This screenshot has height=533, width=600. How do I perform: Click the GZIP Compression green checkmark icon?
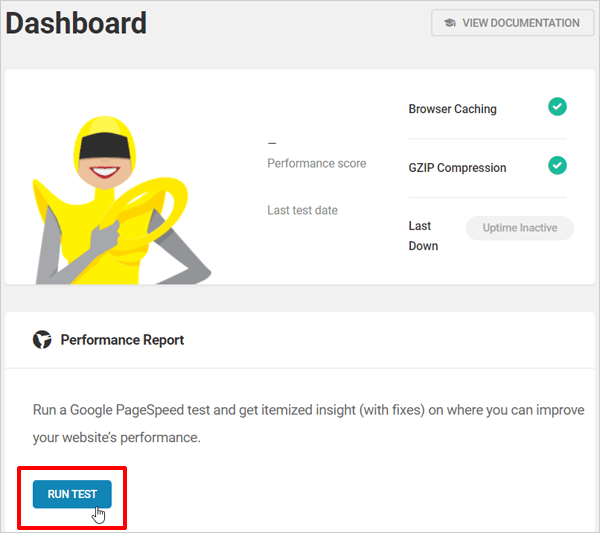(x=557, y=166)
